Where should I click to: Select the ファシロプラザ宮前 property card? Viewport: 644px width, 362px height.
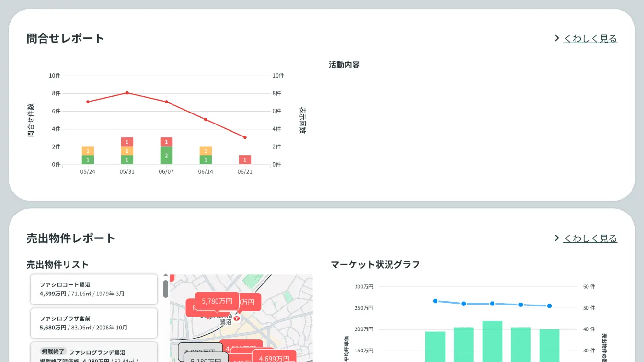[94, 323]
